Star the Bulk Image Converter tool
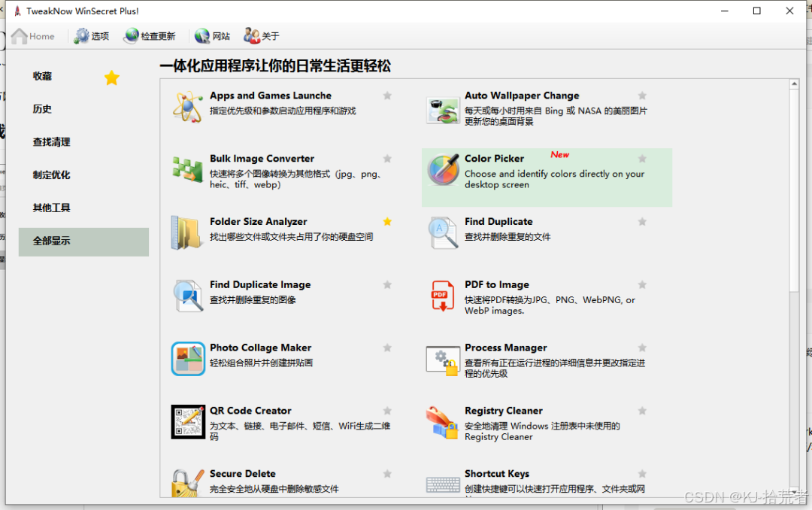The height and width of the screenshot is (510, 812). click(387, 159)
